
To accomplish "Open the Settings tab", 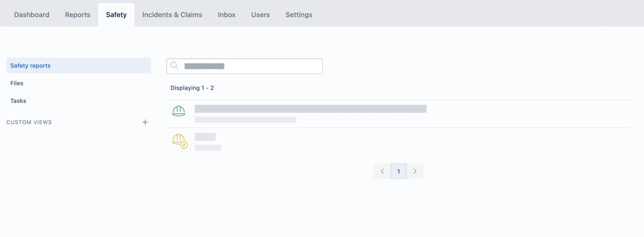I will [x=299, y=15].
